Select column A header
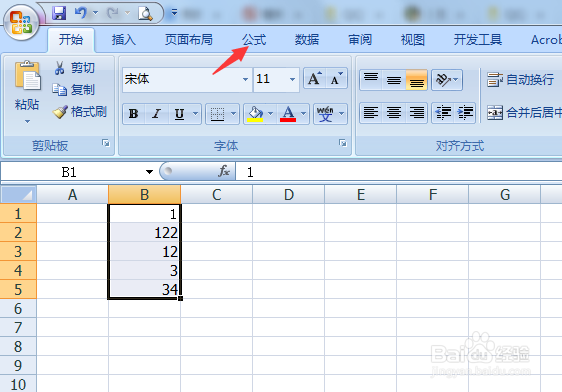Screen dimensions: 562x392 (x=72, y=195)
